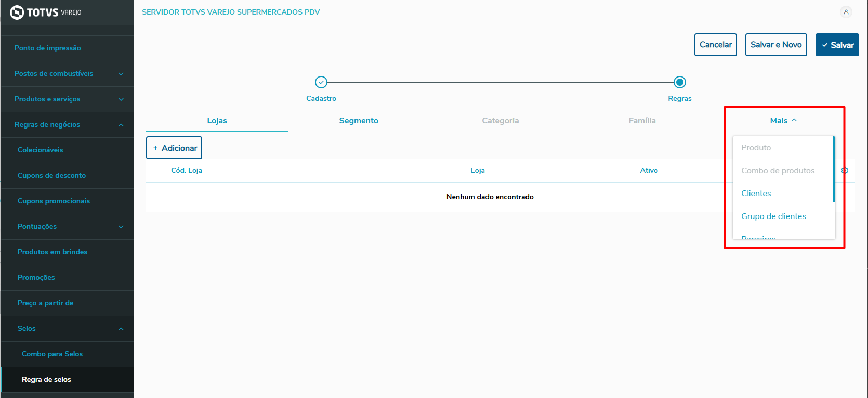The width and height of the screenshot is (868, 398).
Task: Click the Ativo column header
Action: click(649, 170)
